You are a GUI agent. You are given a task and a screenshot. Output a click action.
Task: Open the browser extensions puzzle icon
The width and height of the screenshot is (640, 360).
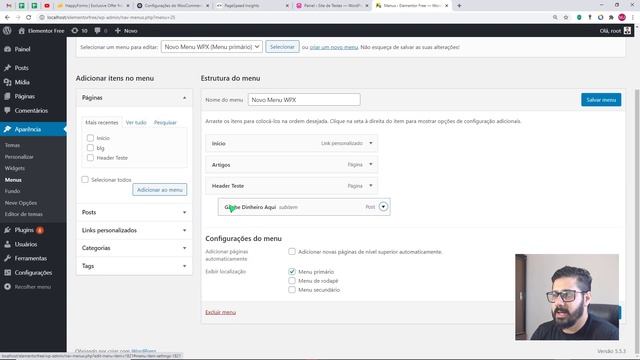(x=611, y=18)
